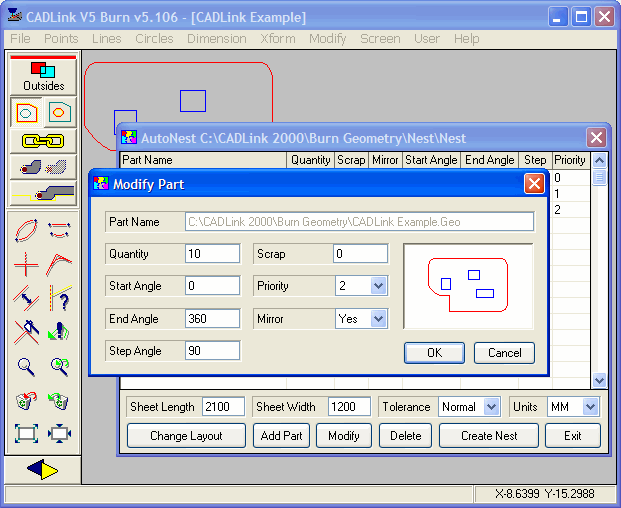Open the Lines menu
Screen dimensions: 621x508
[107, 39]
